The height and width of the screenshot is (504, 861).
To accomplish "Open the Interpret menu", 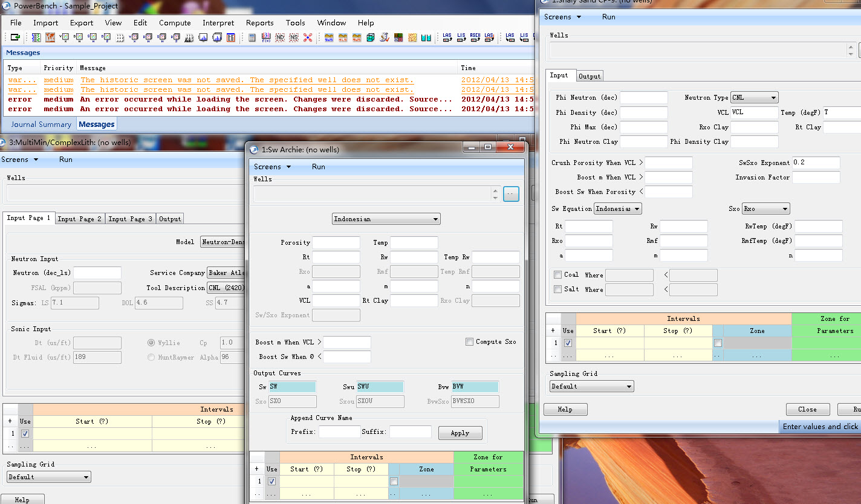I will click(218, 23).
